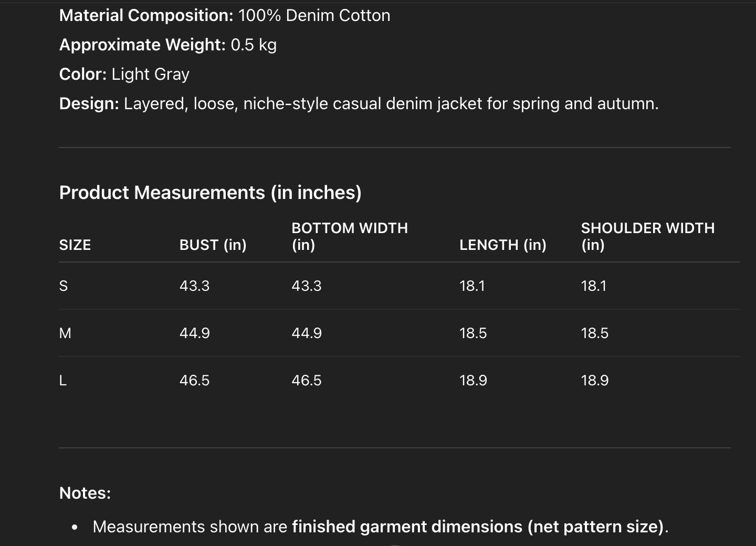This screenshot has height=546, width=756.
Task: Click the length value for size L
Action: [473, 381]
